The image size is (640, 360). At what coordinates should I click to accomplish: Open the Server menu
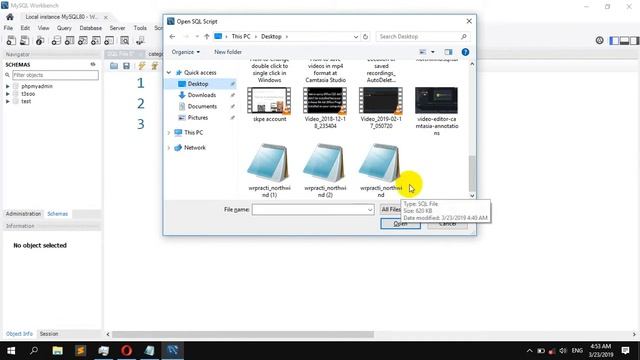click(117, 28)
